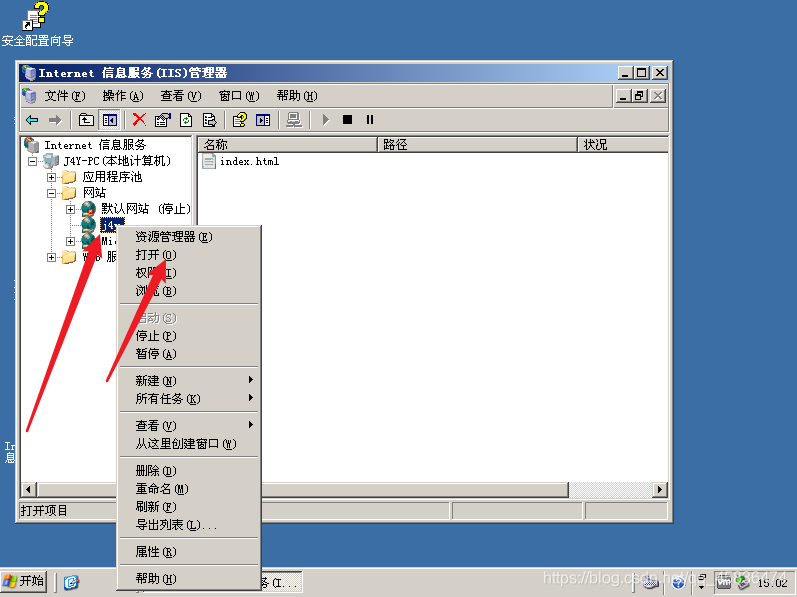
Task: Toggle the show/hide console tree icon
Action: coord(110,120)
